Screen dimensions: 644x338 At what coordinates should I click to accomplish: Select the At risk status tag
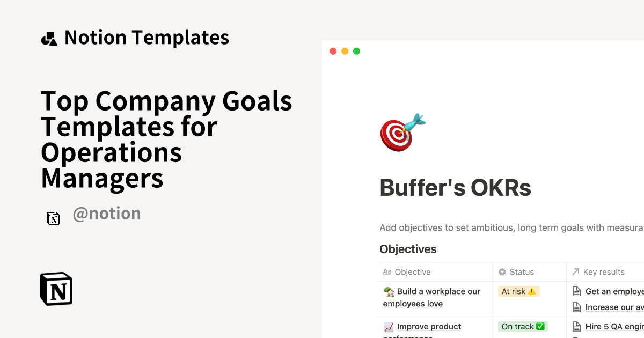coord(518,291)
